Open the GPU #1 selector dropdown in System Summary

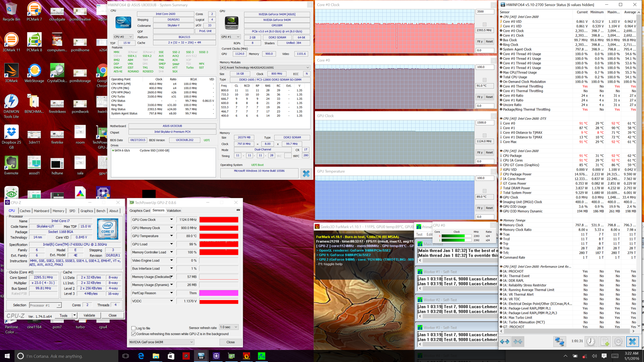click(x=230, y=37)
